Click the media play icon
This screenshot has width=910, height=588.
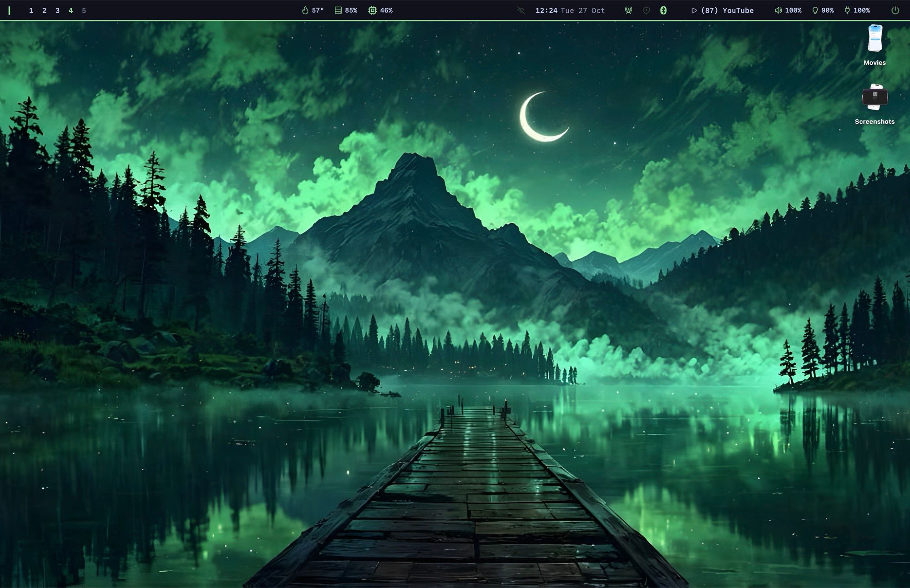click(x=694, y=10)
